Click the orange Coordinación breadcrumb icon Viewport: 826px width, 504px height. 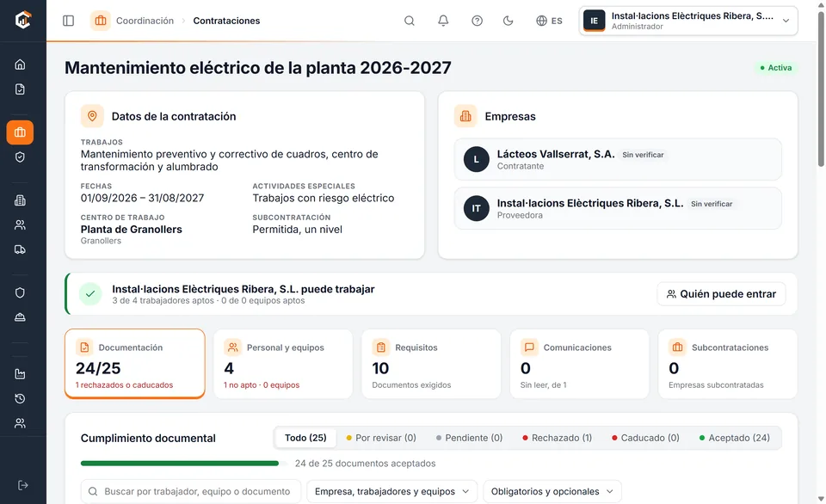coord(100,21)
